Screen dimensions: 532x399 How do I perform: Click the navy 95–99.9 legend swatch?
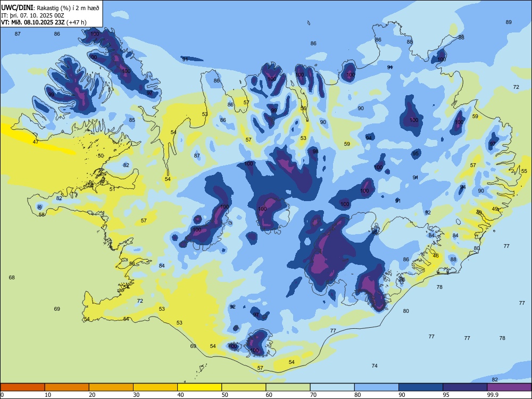click(x=465, y=387)
